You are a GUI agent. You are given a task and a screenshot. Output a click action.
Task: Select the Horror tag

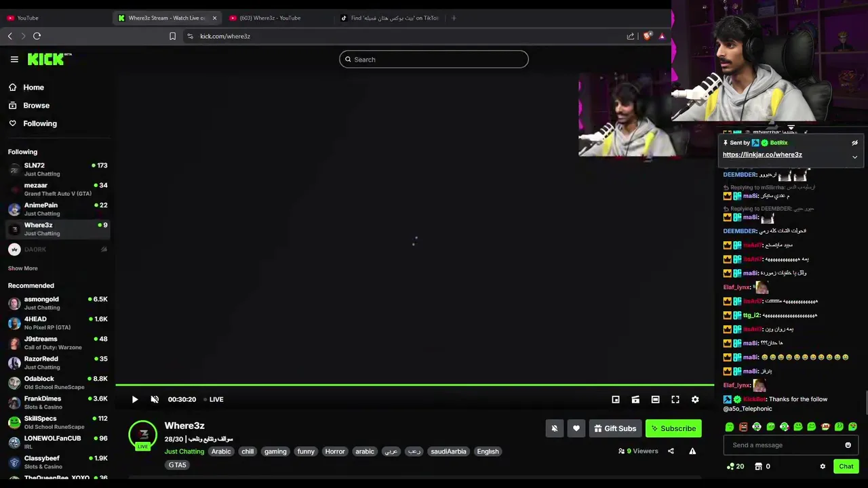click(335, 451)
